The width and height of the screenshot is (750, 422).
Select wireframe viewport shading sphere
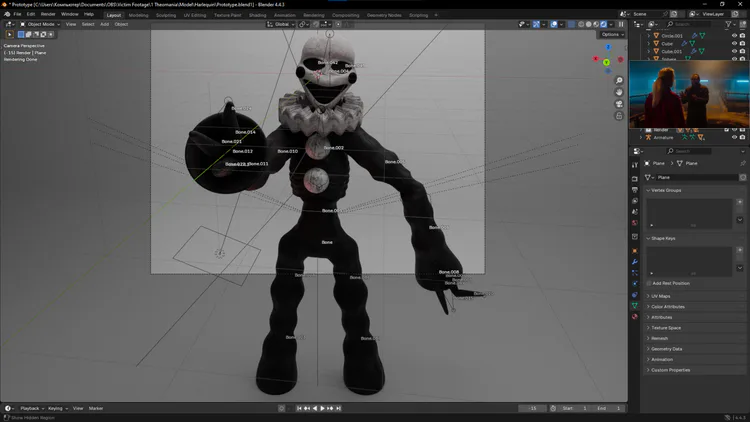pos(581,24)
